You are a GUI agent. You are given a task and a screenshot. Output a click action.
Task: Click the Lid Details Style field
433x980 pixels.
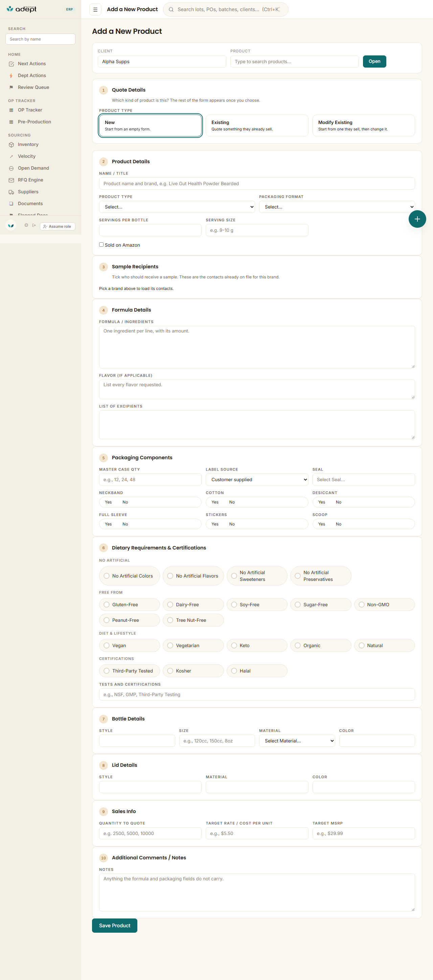tap(150, 787)
